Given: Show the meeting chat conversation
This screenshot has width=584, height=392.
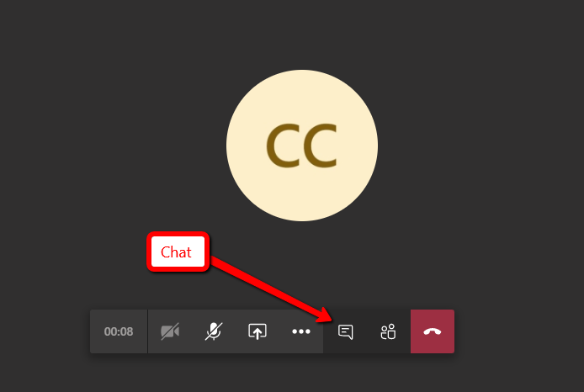Looking at the screenshot, I should (x=345, y=331).
